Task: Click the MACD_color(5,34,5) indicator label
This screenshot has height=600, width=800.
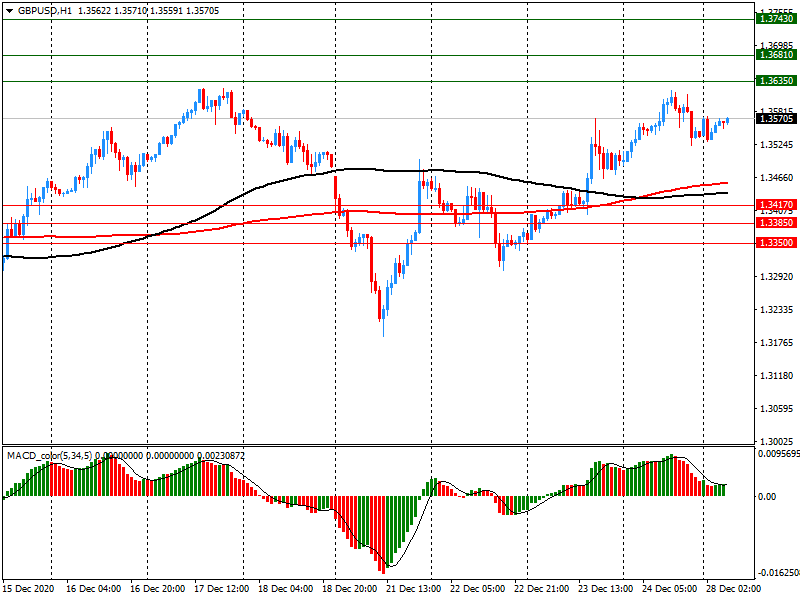Action: click(49, 456)
